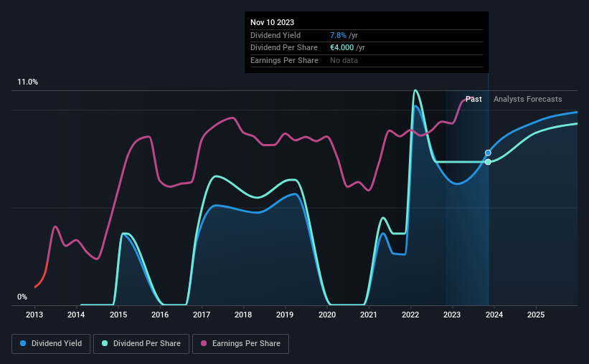This screenshot has width=589, height=364.
Task: Click the Past region label
Action: coord(473,99)
